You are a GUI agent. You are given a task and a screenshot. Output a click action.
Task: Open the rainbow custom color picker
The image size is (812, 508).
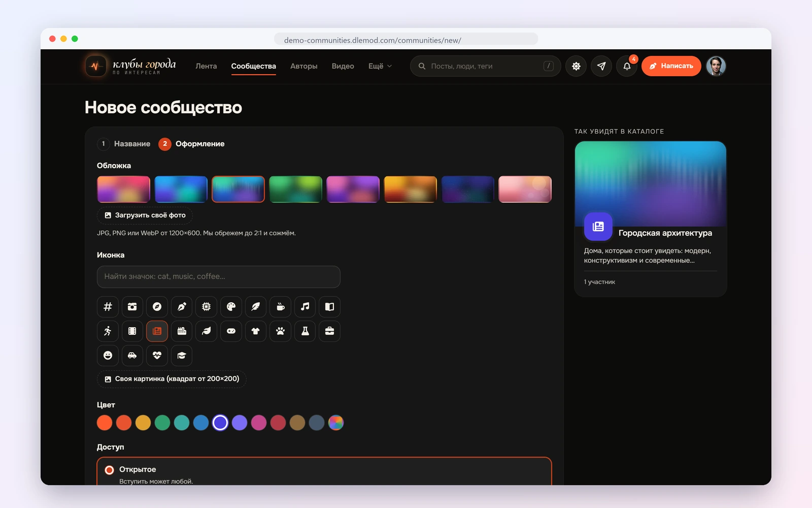336,423
